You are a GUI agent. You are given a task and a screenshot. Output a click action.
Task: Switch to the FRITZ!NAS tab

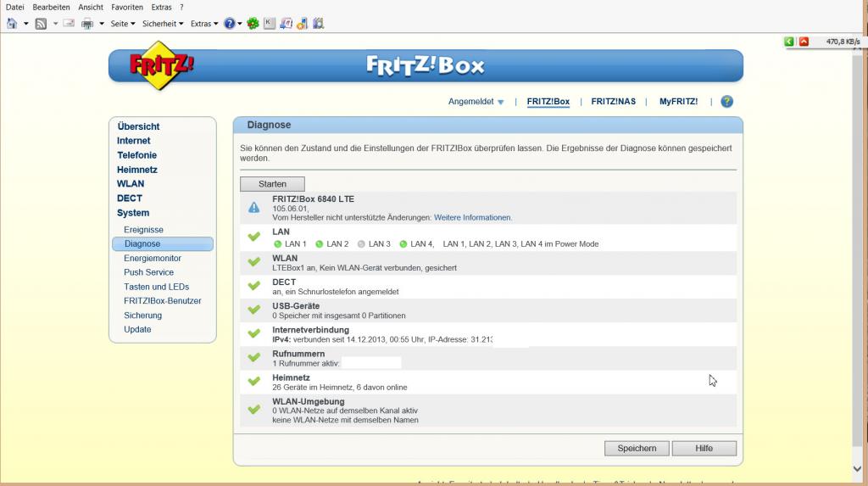click(x=614, y=102)
